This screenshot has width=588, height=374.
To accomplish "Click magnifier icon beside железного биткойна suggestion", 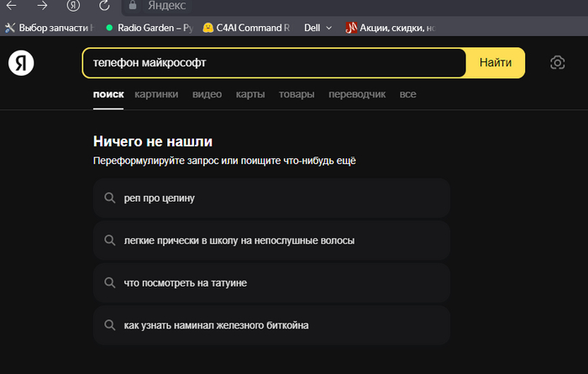I will (x=110, y=325).
